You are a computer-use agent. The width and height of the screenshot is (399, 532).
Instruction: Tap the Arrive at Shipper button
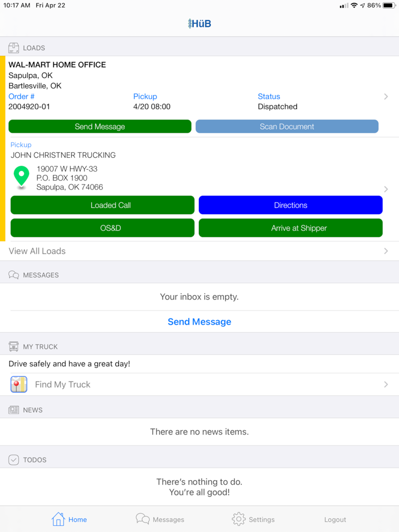click(x=291, y=228)
